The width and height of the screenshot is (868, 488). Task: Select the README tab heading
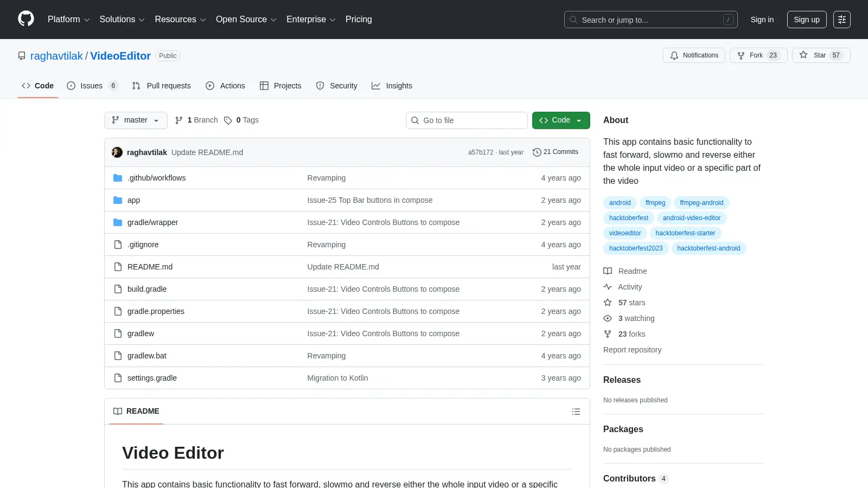[x=136, y=412]
